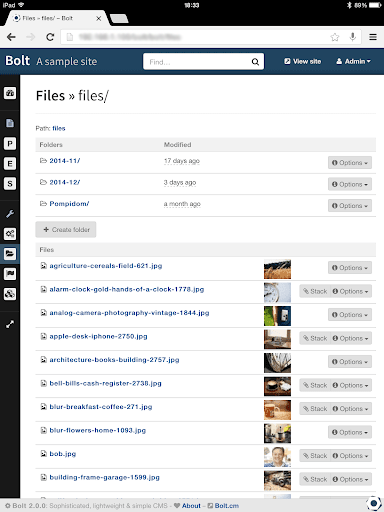Screen dimensions: 384x512
Task: Click the gears configuration icon in sidebar
Action: pyautogui.click(x=10, y=234)
